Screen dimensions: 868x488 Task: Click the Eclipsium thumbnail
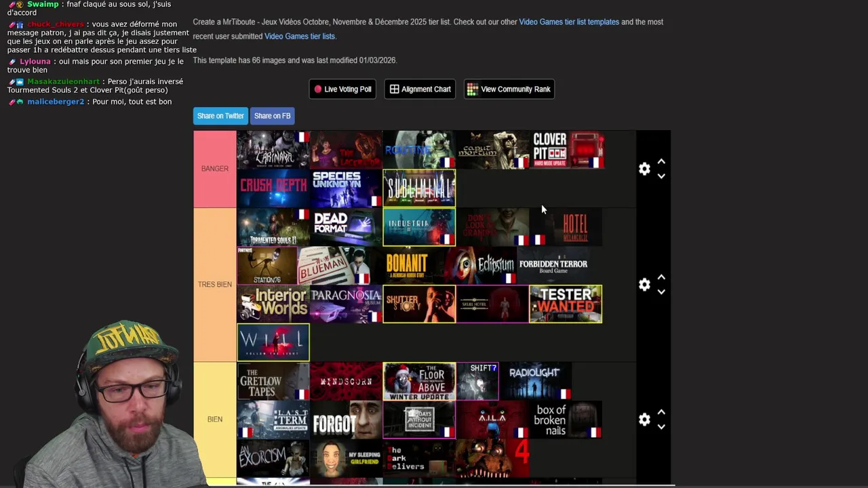tap(480, 266)
